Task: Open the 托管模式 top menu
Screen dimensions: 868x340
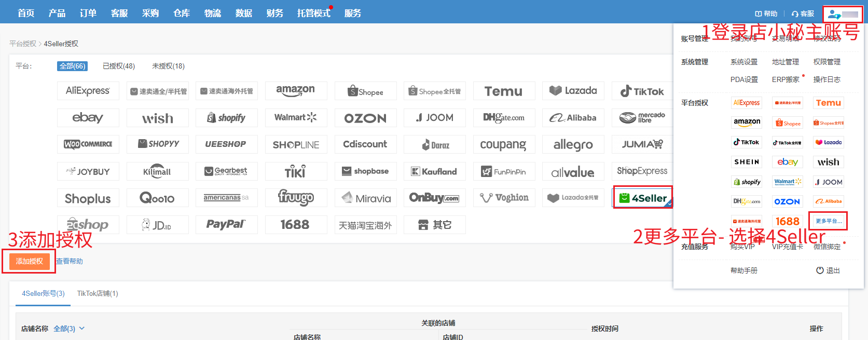Action: (x=313, y=13)
